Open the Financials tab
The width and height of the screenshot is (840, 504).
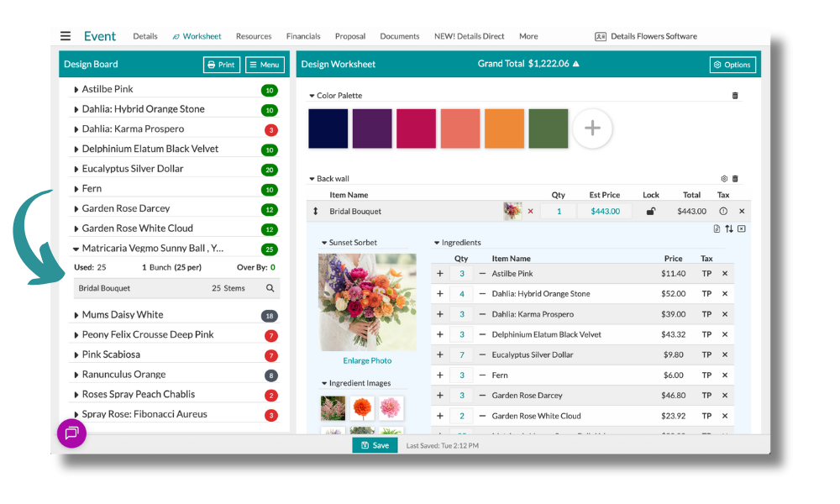click(303, 36)
